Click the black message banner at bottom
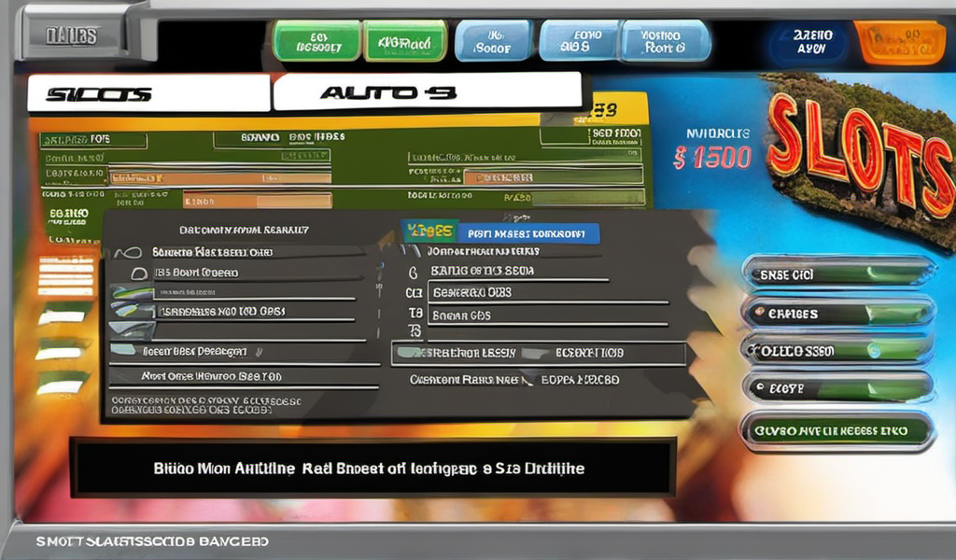Viewport: 956px width, 560px height. pos(373,467)
